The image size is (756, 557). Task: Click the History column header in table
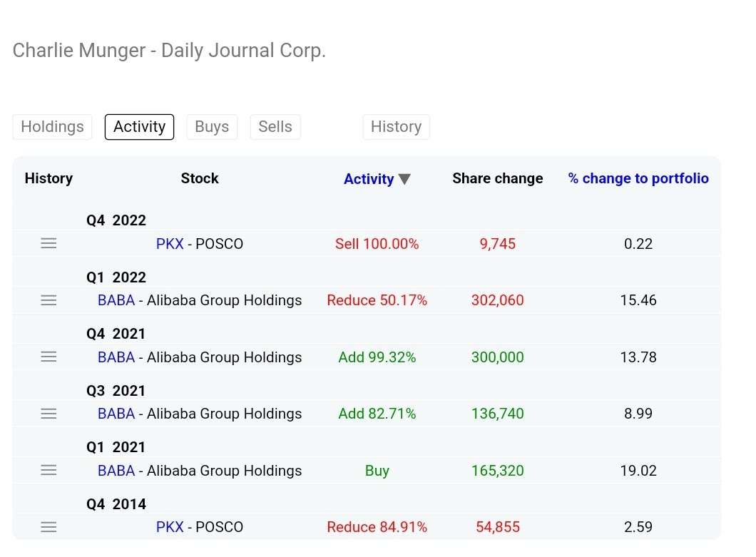48,178
